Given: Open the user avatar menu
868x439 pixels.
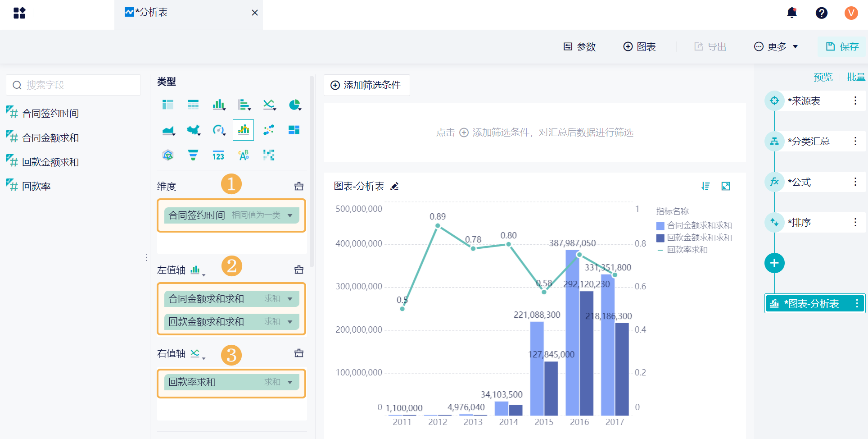Looking at the screenshot, I should pos(851,13).
